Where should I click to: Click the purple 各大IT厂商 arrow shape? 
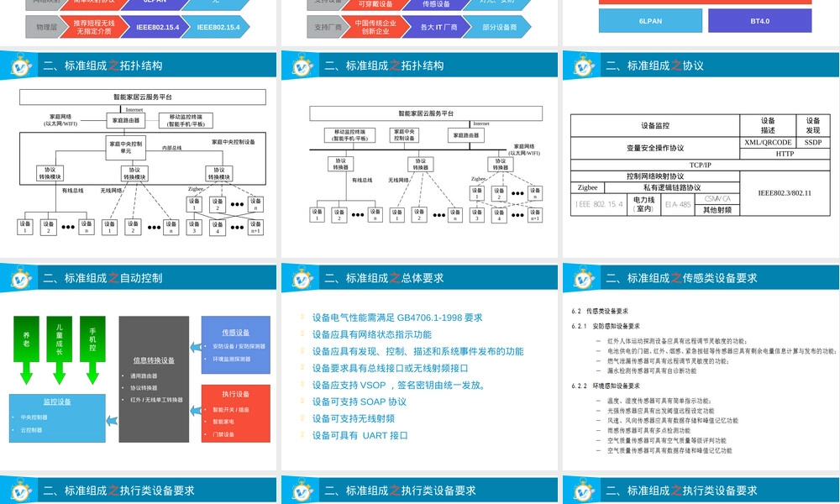coord(436,27)
